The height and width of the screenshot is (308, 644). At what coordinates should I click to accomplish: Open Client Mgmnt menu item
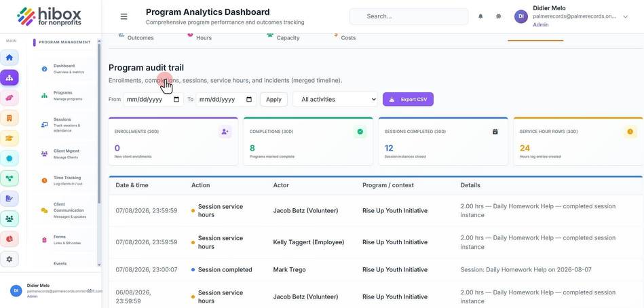click(x=65, y=154)
